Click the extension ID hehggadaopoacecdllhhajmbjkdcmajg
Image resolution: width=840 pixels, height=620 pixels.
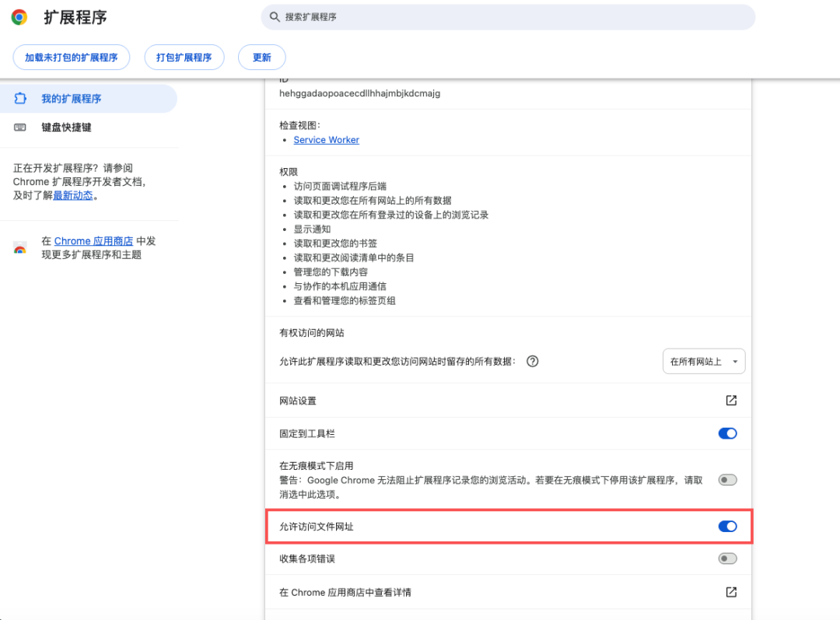(x=359, y=93)
